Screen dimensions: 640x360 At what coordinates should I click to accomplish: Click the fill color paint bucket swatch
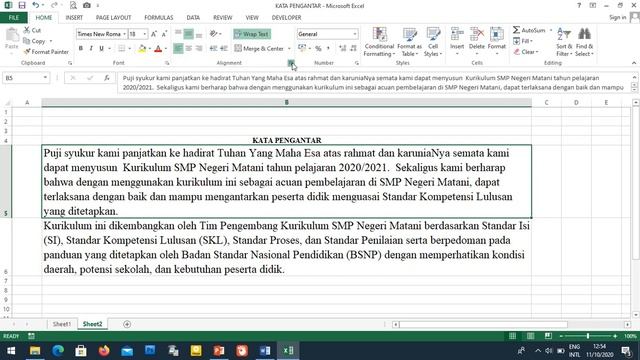pyautogui.click(x=142, y=49)
